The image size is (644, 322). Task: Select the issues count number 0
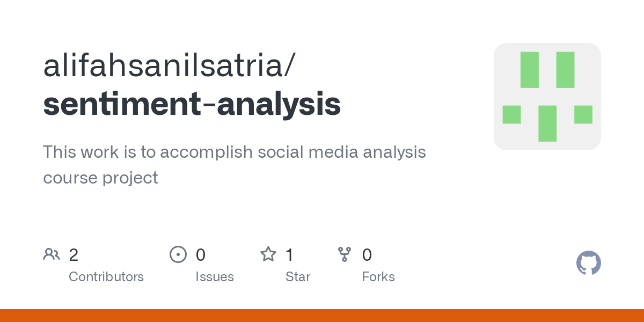(x=201, y=254)
